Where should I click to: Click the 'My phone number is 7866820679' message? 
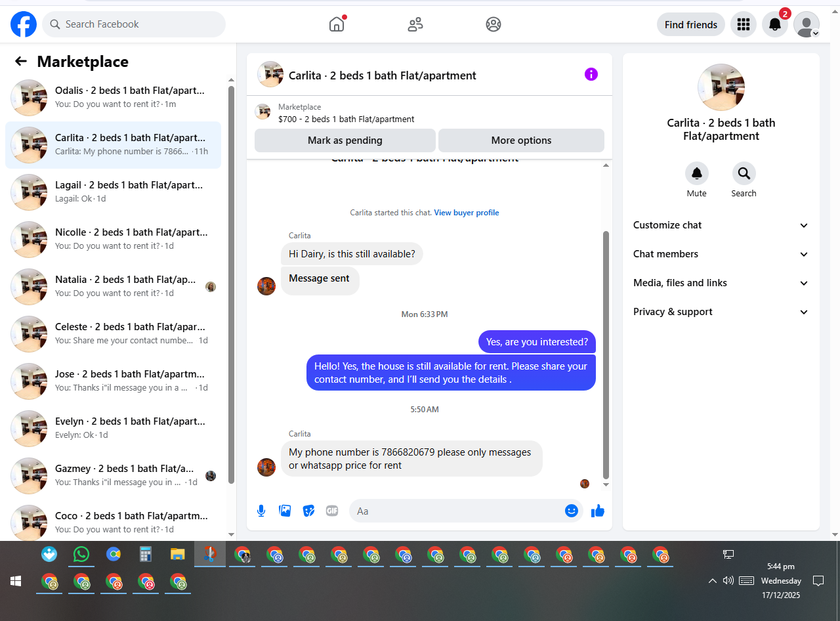(411, 458)
